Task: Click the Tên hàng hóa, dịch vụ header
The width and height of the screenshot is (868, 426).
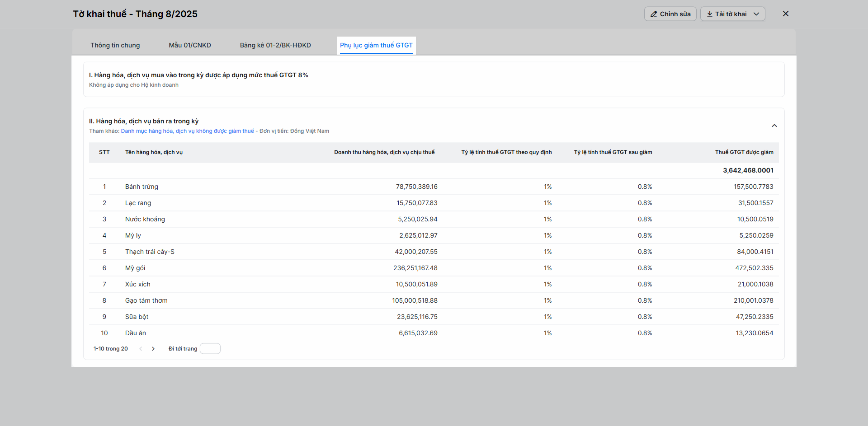Action: tap(154, 152)
